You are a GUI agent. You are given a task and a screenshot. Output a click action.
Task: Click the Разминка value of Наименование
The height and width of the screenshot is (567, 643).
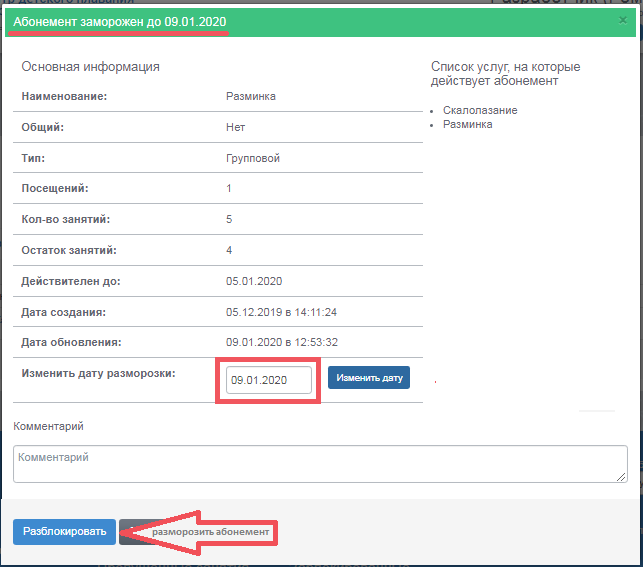[x=251, y=96]
